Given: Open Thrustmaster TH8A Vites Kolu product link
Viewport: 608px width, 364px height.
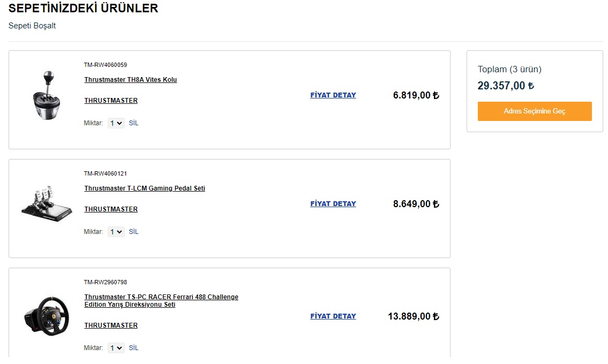Looking at the screenshot, I should point(131,79).
